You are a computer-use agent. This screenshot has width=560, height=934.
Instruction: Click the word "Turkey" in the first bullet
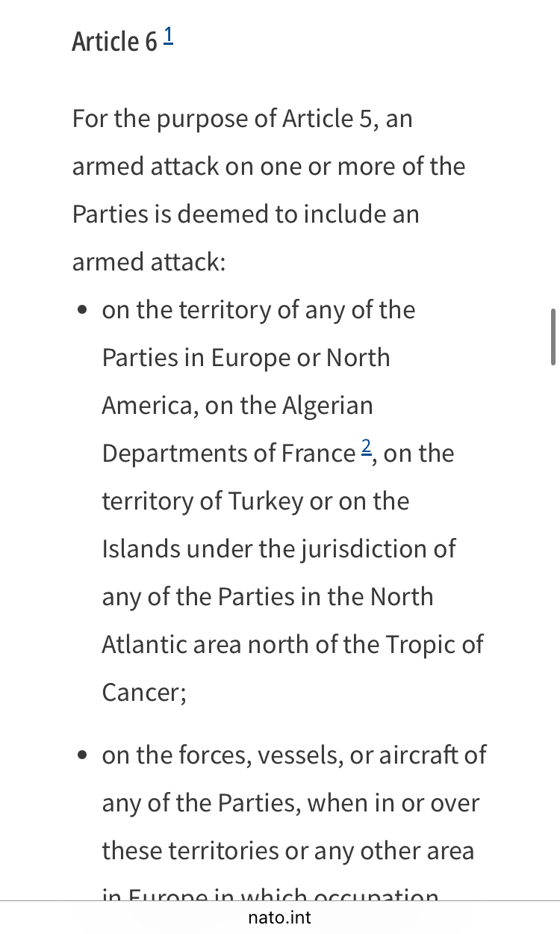pos(266,501)
